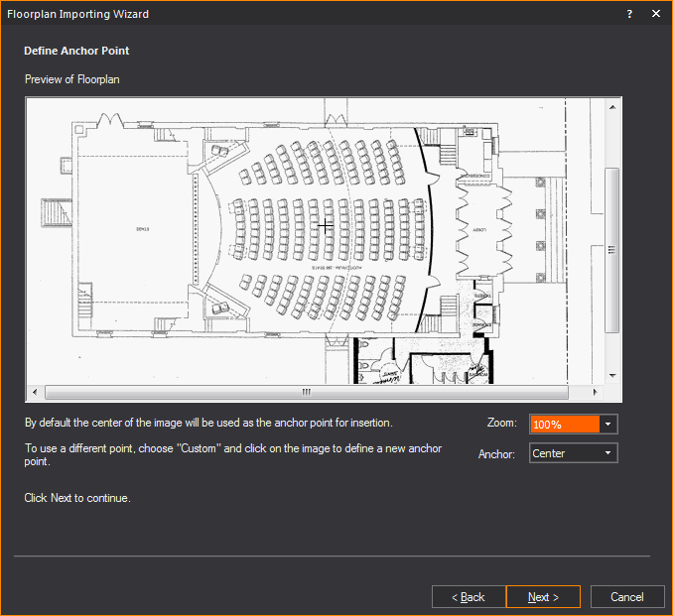Click the preview's horizontal scroll left arrow
The height and width of the screenshot is (616, 673).
[33, 391]
